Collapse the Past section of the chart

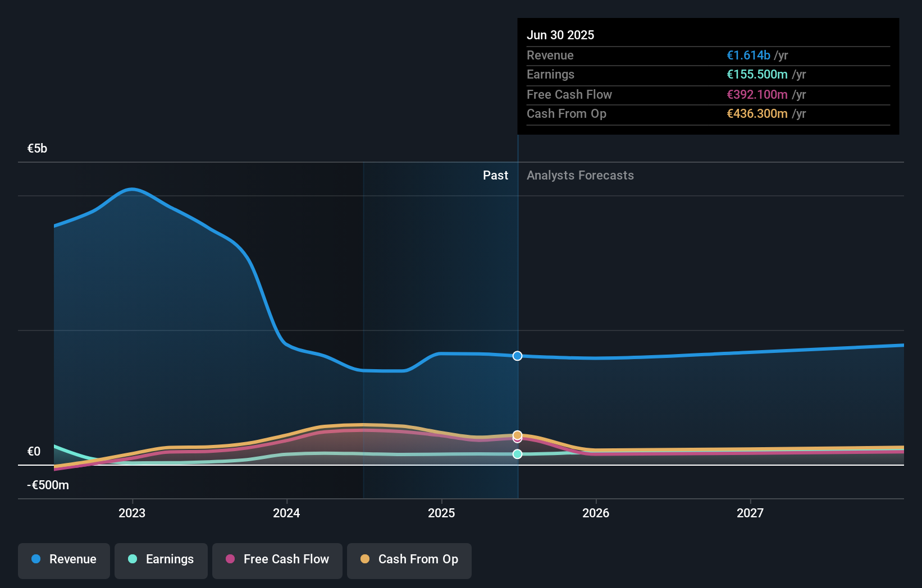(495, 175)
